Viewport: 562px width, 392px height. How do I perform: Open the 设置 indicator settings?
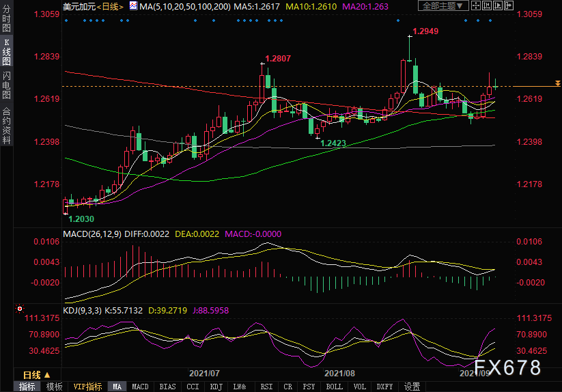pyautogui.click(x=412, y=387)
